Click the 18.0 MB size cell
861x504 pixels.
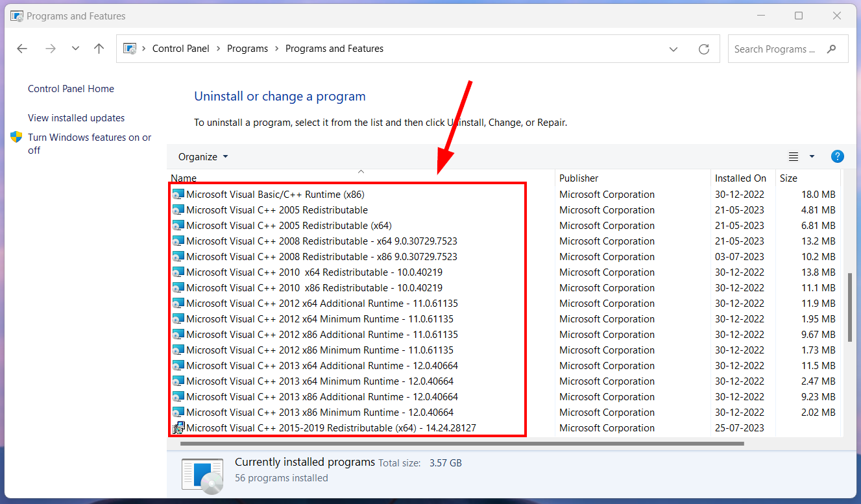click(818, 194)
